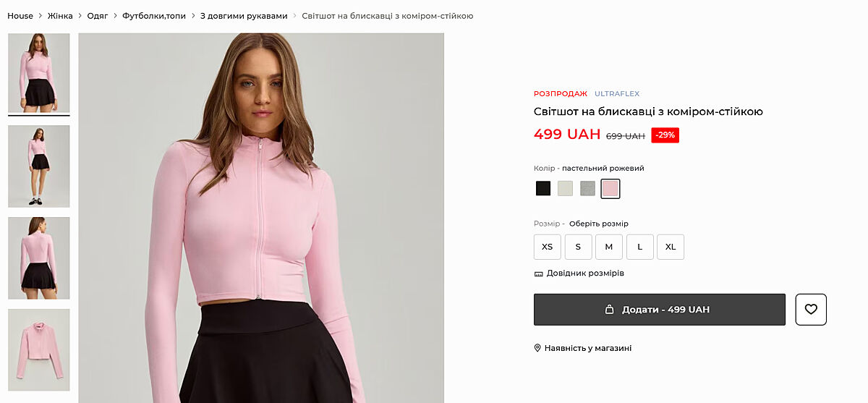Click the ruler icon for size guide
The width and height of the screenshot is (868, 403).
pyautogui.click(x=538, y=274)
